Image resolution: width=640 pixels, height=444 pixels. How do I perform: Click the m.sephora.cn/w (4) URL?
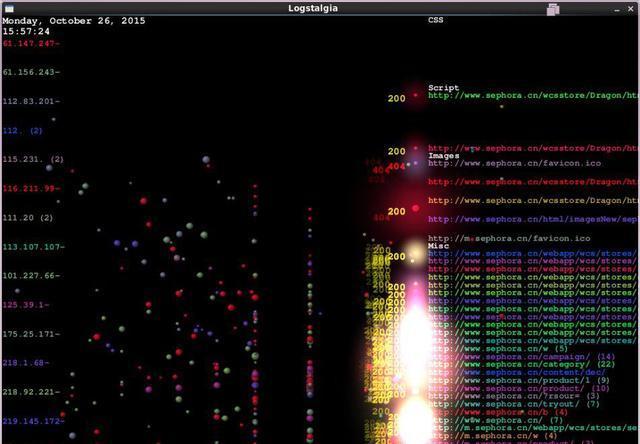493,436
